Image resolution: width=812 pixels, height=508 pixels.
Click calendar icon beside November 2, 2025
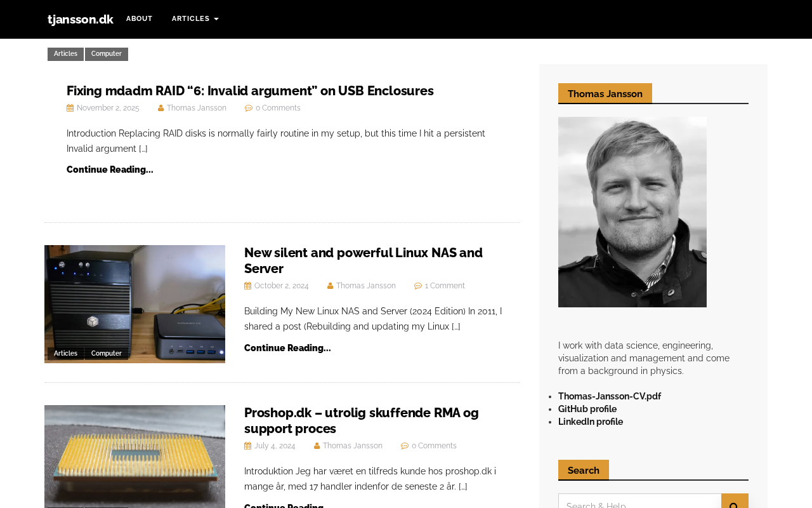tap(70, 108)
